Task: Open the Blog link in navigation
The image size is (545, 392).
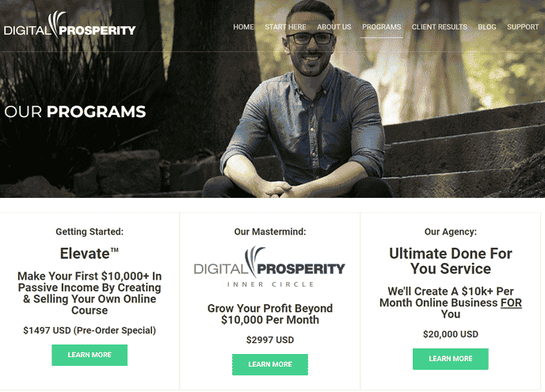Action: coord(487,27)
